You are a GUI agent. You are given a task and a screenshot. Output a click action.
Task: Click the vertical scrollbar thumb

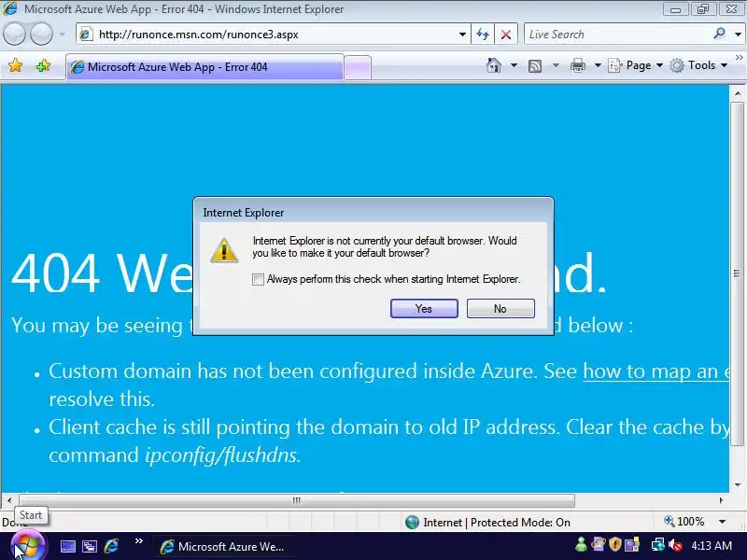(x=738, y=273)
